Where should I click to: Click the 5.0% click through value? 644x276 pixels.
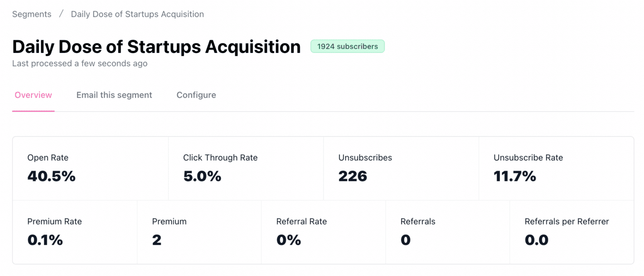tap(202, 176)
